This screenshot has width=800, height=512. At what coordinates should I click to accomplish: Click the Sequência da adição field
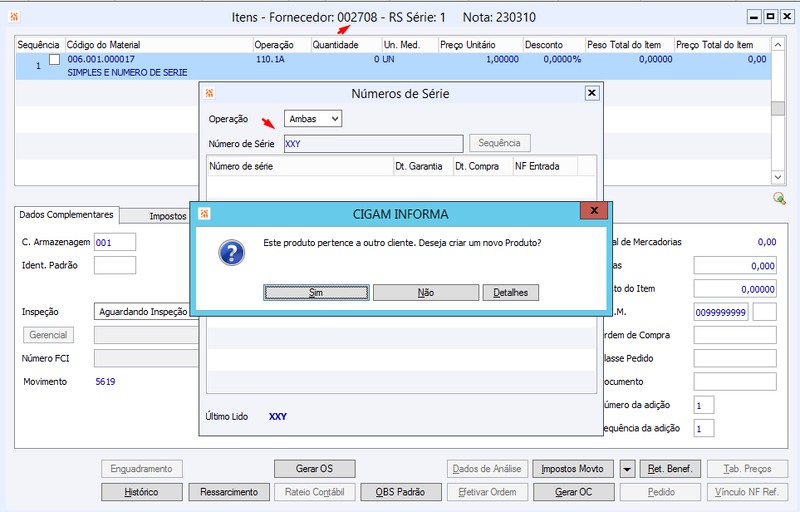coord(704,428)
